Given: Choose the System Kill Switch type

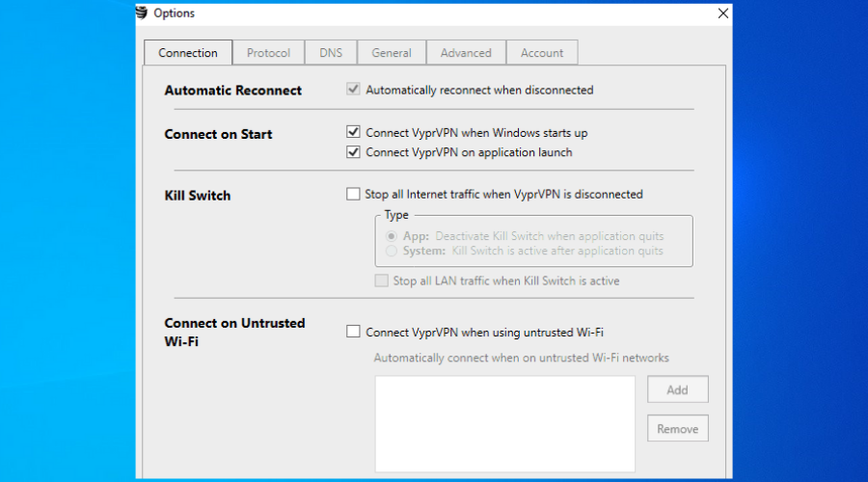Looking at the screenshot, I should (391, 252).
